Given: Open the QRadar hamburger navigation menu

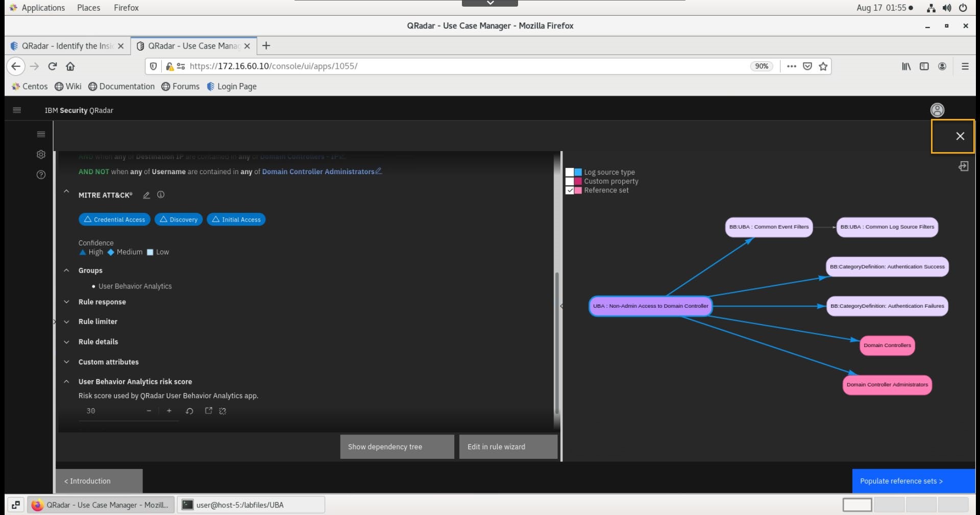Looking at the screenshot, I should click(17, 110).
